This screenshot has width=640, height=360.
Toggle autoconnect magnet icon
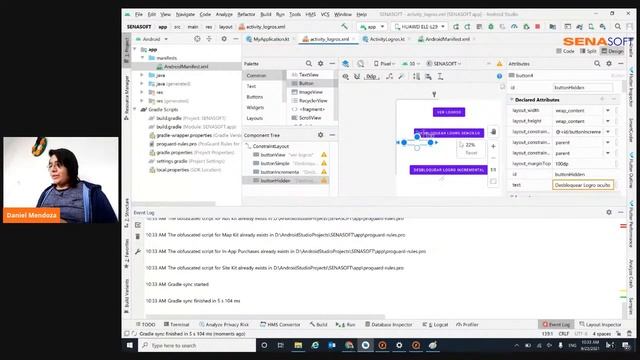point(357,76)
